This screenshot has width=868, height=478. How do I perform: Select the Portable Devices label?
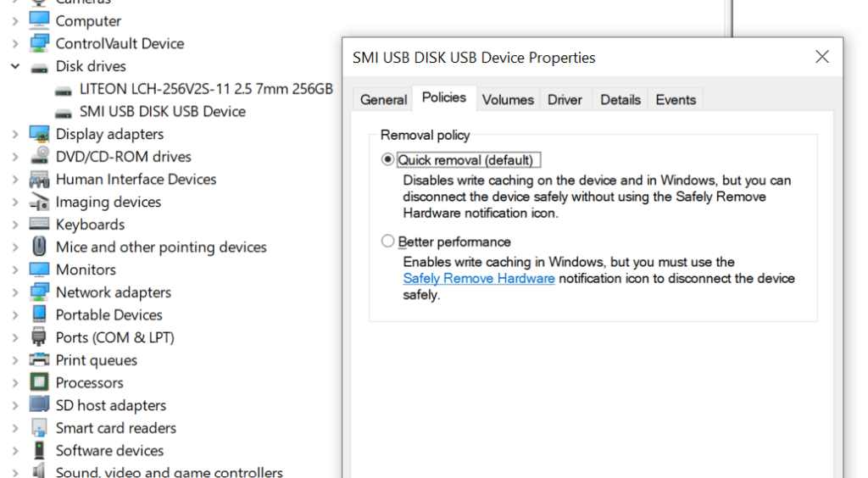point(109,314)
